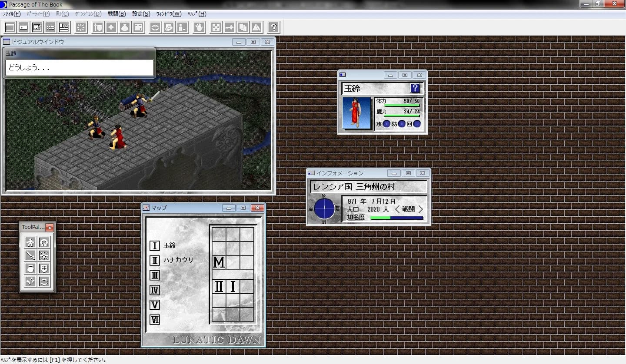Image resolution: width=626 pixels, height=364 pixels.
Task: Click the blue alignment compass in information window
Action: [x=324, y=208]
